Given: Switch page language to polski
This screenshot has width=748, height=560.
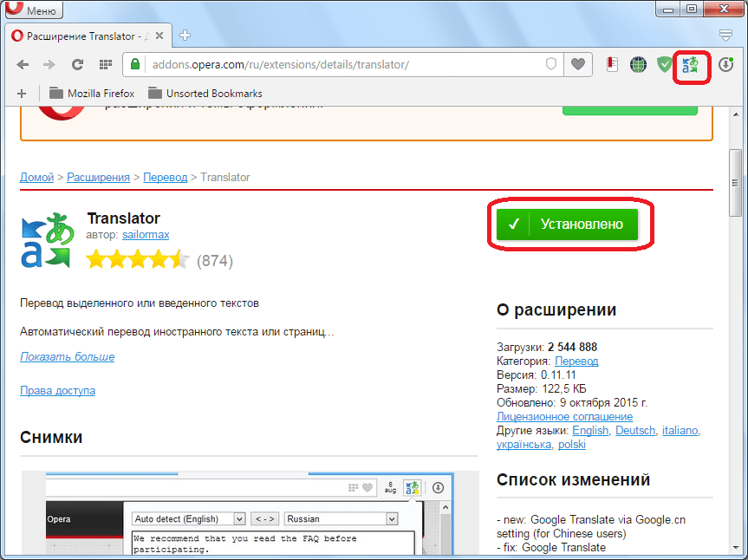Looking at the screenshot, I should coord(572,444).
